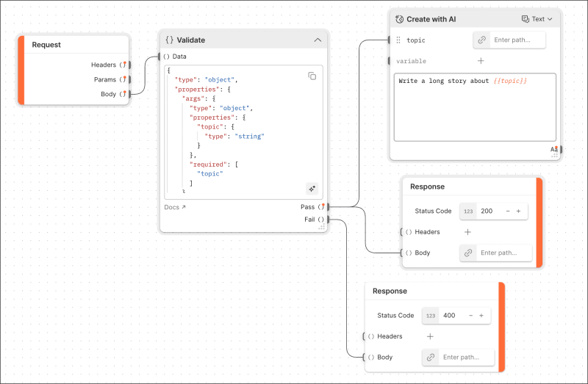588x384 pixels.
Task: Click the Create with AI node icon
Action: (x=399, y=19)
